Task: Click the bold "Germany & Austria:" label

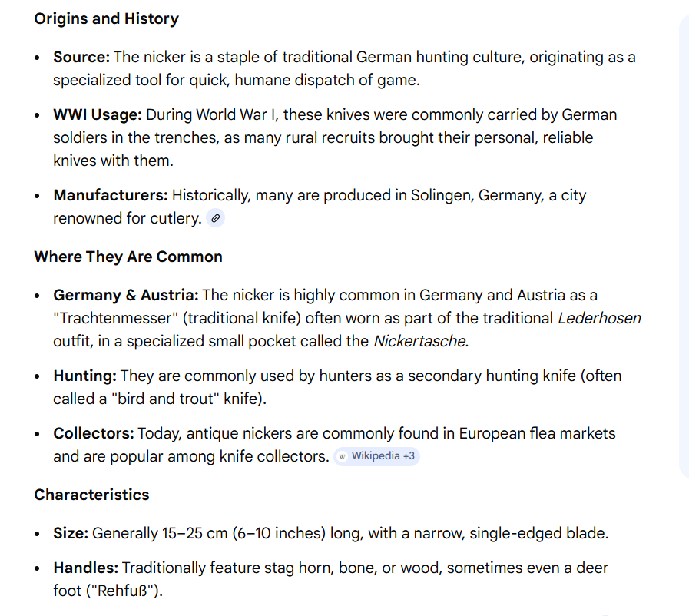Action: [126, 295]
